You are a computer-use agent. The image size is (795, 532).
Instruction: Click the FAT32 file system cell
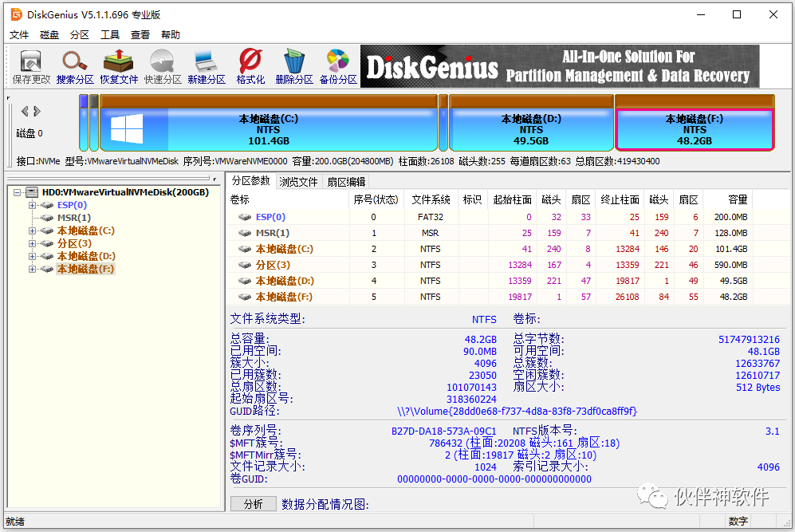click(431, 217)
